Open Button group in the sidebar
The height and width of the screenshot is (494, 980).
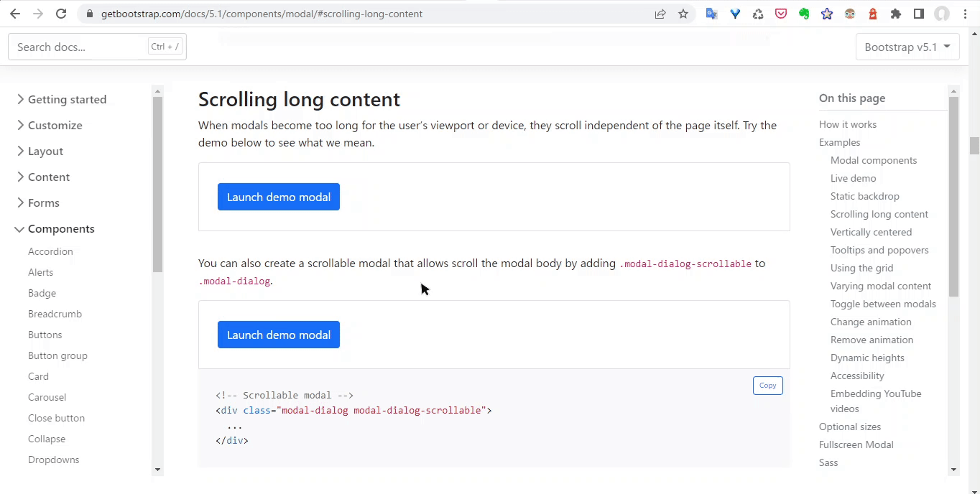[57, 355]
